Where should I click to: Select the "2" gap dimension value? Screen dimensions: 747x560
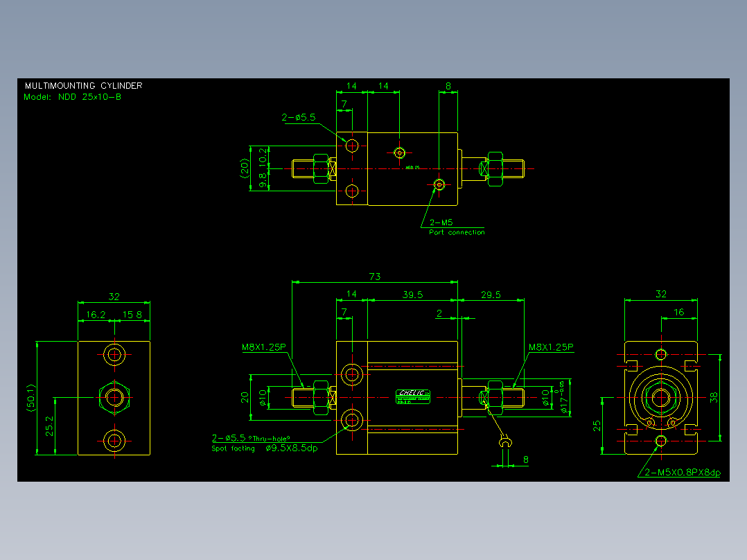[x=439, y=313]
